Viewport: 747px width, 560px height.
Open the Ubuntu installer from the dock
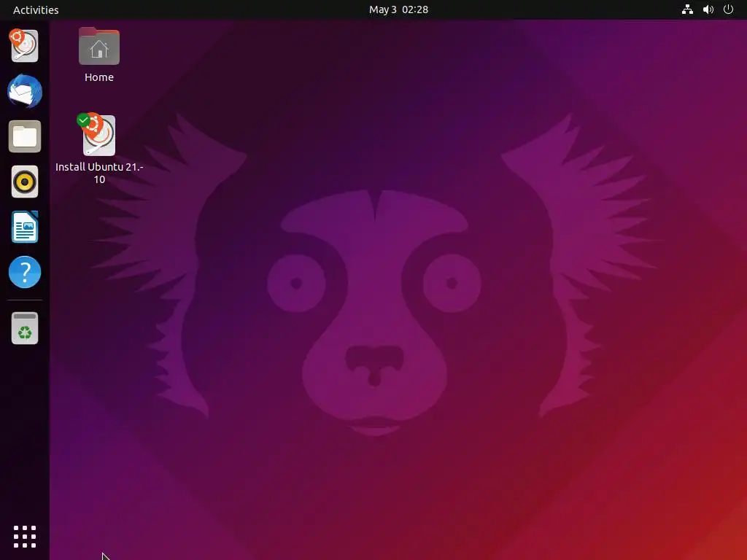(x=24, y=46)
